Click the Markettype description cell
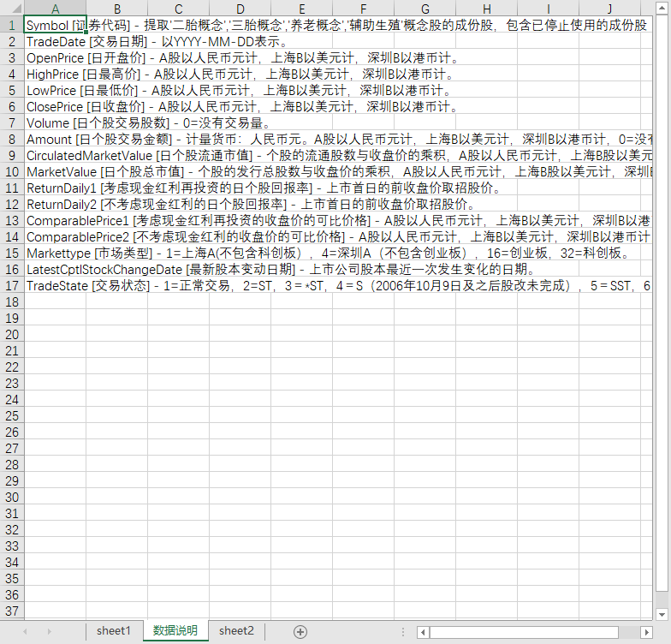Image resolution: width=671 pixels, height=644 pixels. coord(55,253)
